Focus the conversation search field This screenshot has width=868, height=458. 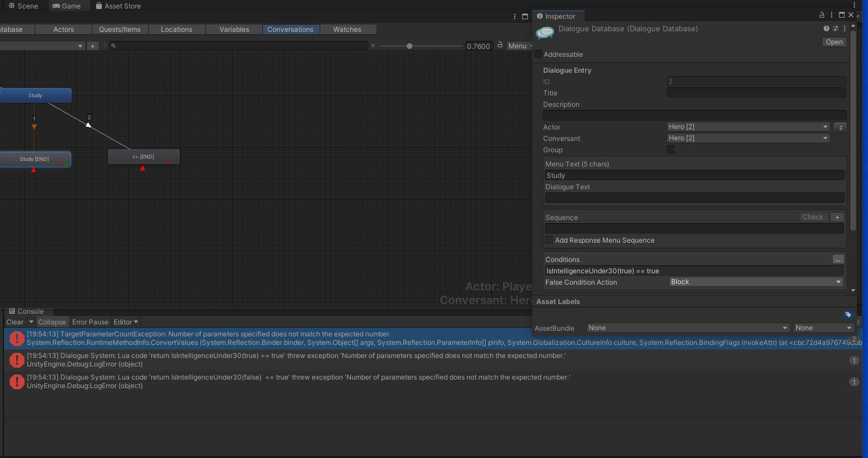tap(238, 45)
